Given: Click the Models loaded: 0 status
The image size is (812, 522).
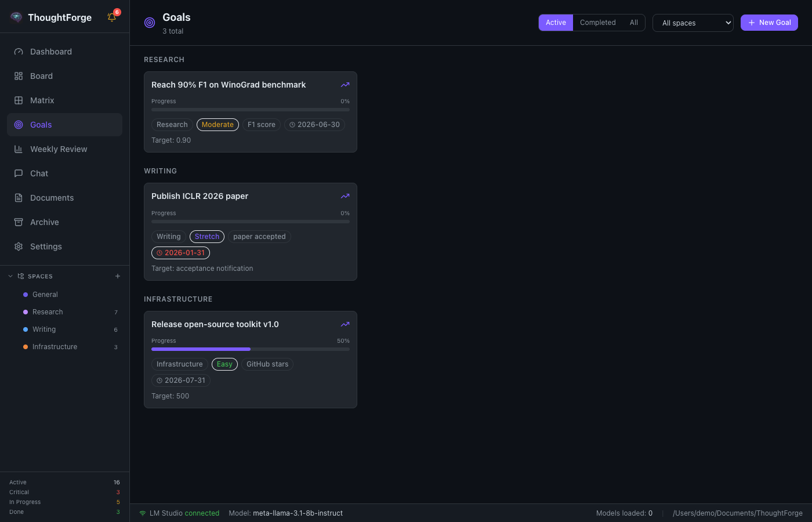Looking at the screenshot, I should [624, 513].
